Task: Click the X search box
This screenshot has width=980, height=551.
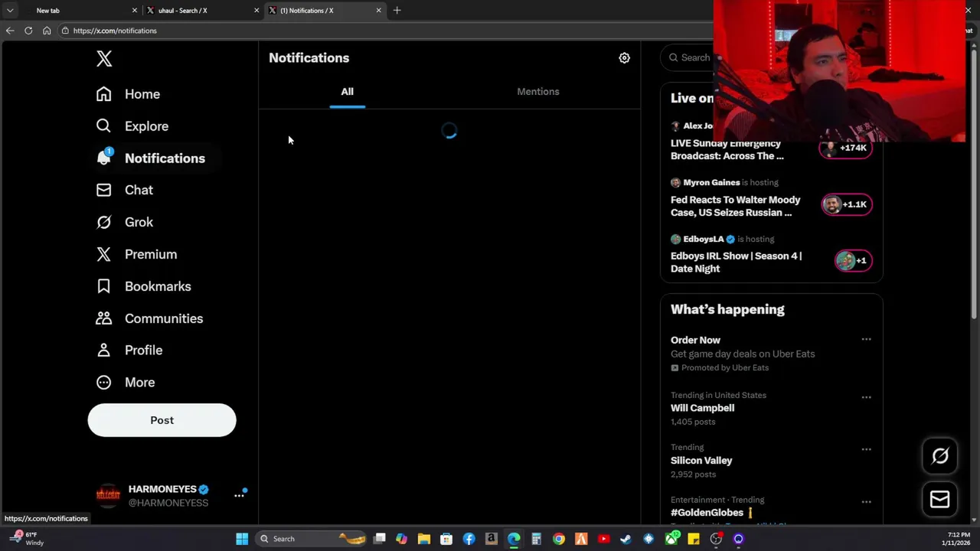Action: [689, 57]
